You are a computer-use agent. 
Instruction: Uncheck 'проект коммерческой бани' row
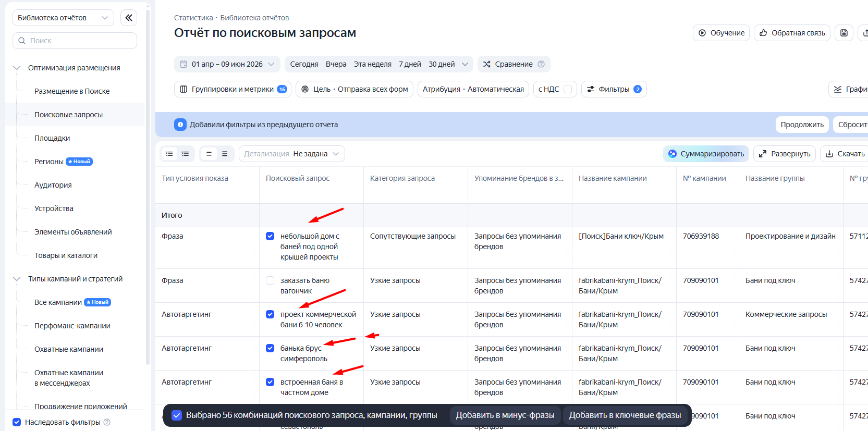click(x=270, y=314)
